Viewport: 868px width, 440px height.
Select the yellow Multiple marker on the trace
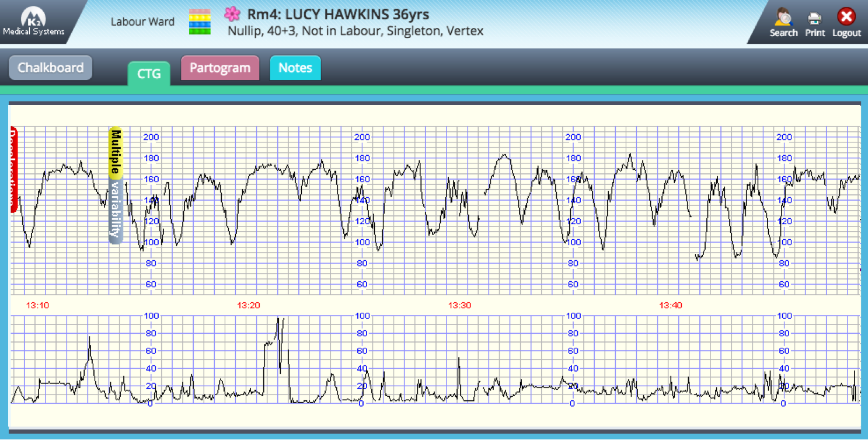point(116,153)
